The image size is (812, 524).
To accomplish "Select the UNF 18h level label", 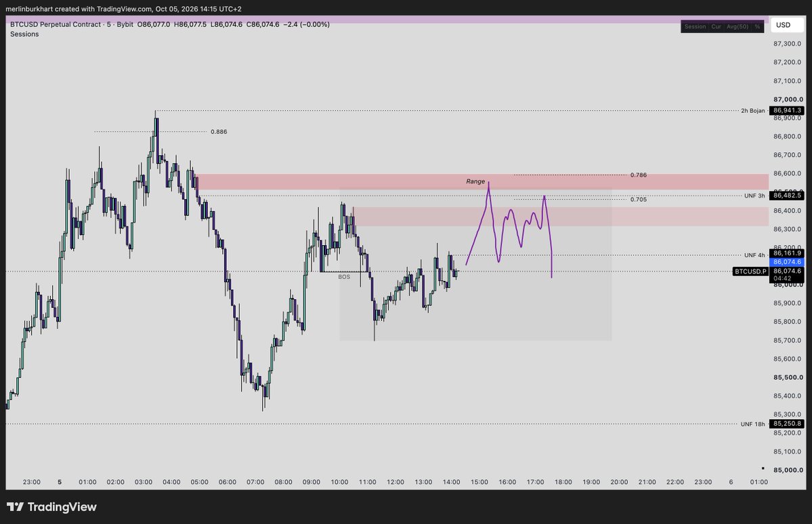I will pos(752,424).
